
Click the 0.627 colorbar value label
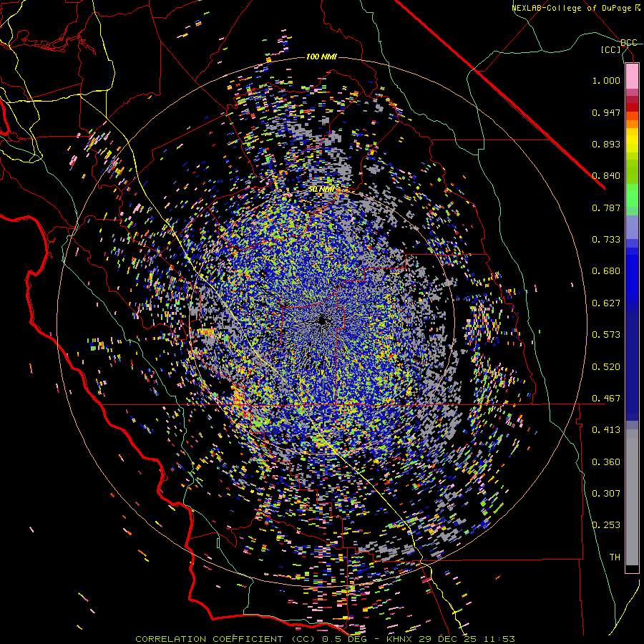[606, 303]
